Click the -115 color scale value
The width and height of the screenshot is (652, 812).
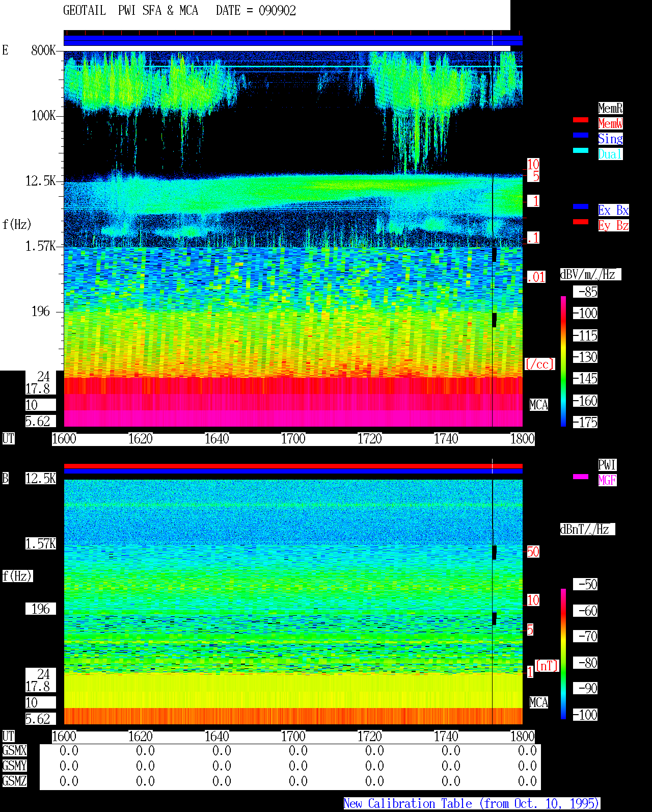click(585, 335)
